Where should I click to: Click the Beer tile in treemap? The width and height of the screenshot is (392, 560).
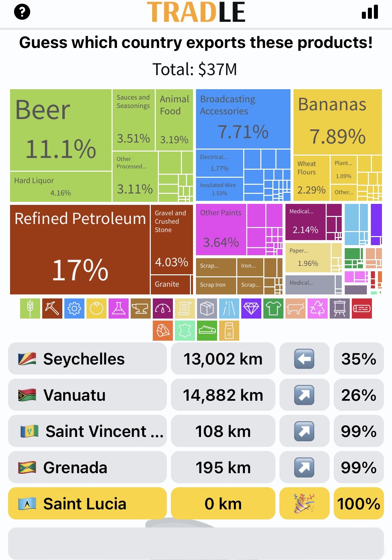click(61, 130)
